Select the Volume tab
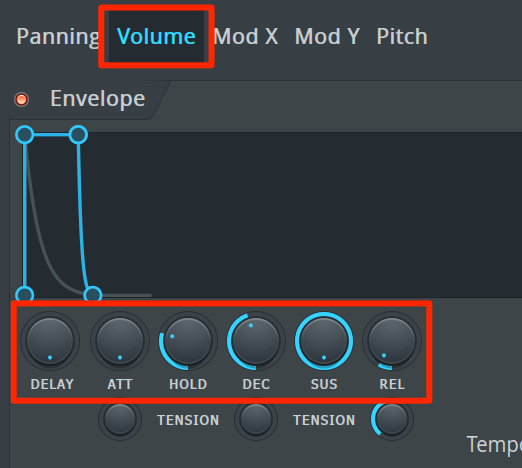Image resolution: width=522 pixels, height=468 pixels. click(x=156, y=36)
